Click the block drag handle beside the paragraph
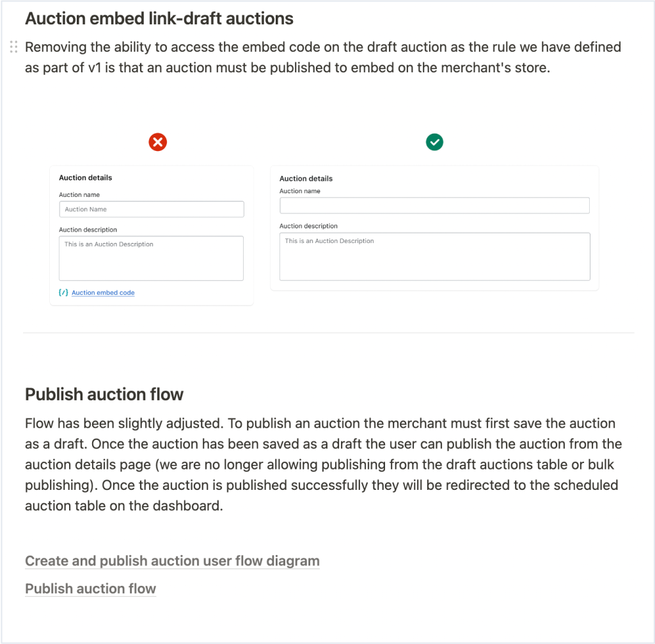Viewport: 655px width, 644px height. (x=14, y=47)
